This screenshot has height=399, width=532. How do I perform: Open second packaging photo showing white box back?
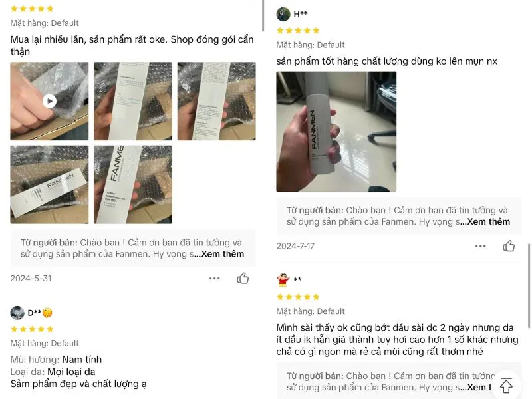[133, 101]
